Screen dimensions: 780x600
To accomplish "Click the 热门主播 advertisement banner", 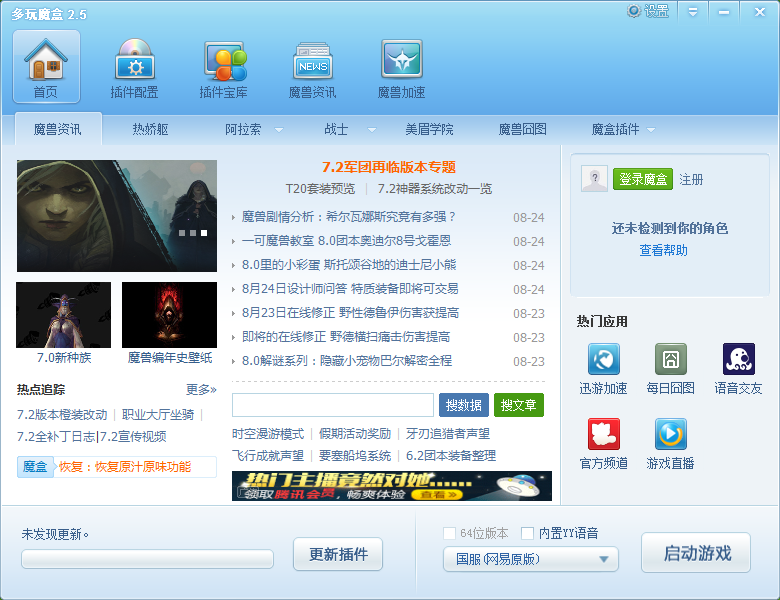I will [392, 486].
